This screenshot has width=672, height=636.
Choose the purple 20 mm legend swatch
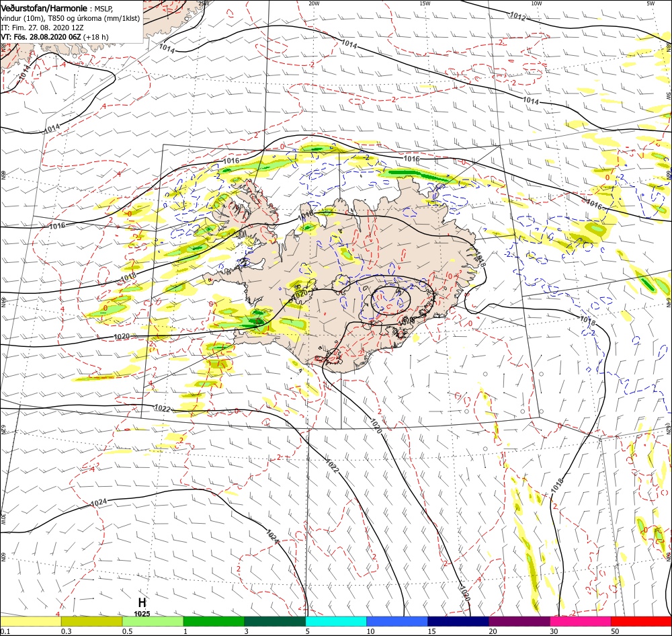tap(519, 621)
